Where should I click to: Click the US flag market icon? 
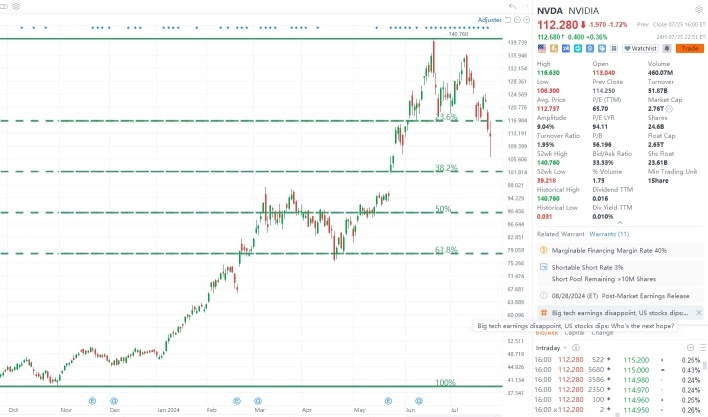542,48
